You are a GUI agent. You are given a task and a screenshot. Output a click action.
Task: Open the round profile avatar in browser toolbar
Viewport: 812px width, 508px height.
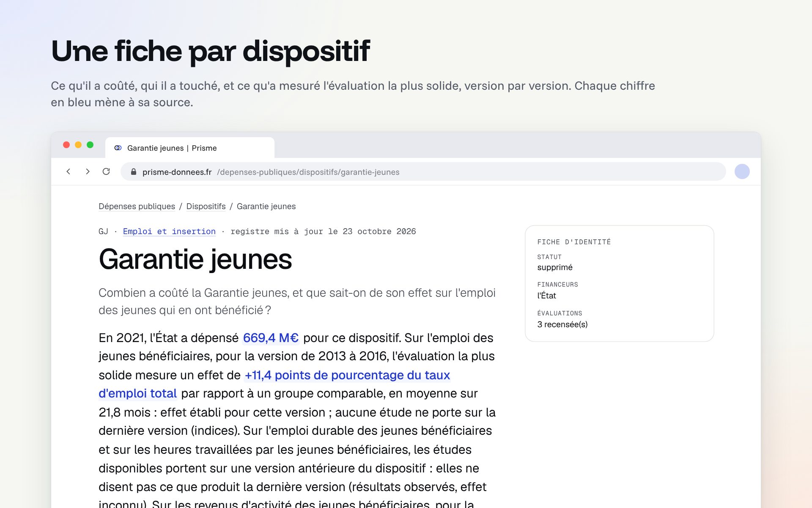(x=742, y=171)
